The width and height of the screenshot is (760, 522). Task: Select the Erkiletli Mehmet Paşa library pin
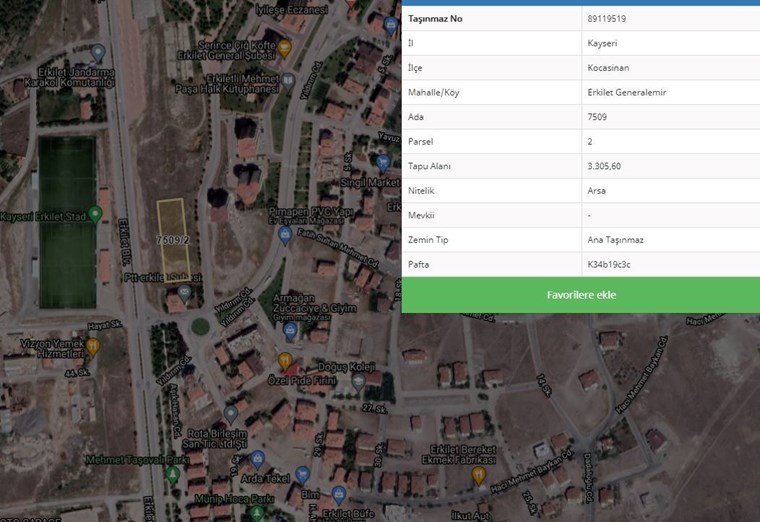click(288, 81)
